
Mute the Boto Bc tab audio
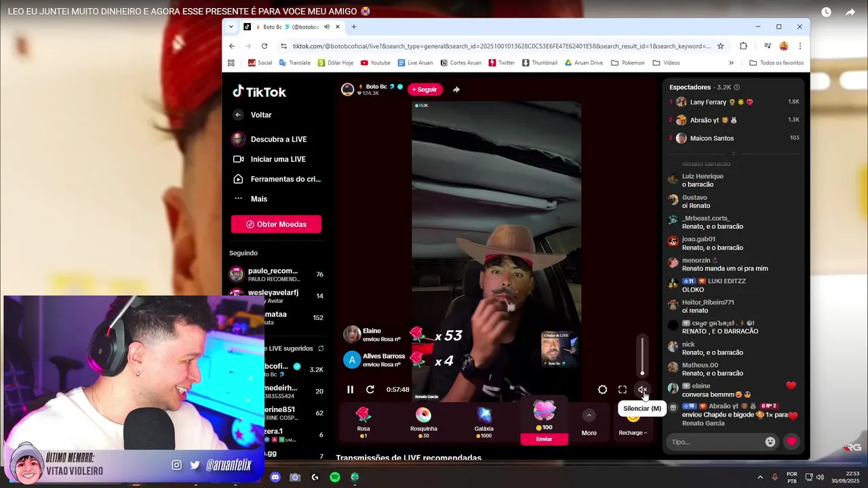[326, 27]
